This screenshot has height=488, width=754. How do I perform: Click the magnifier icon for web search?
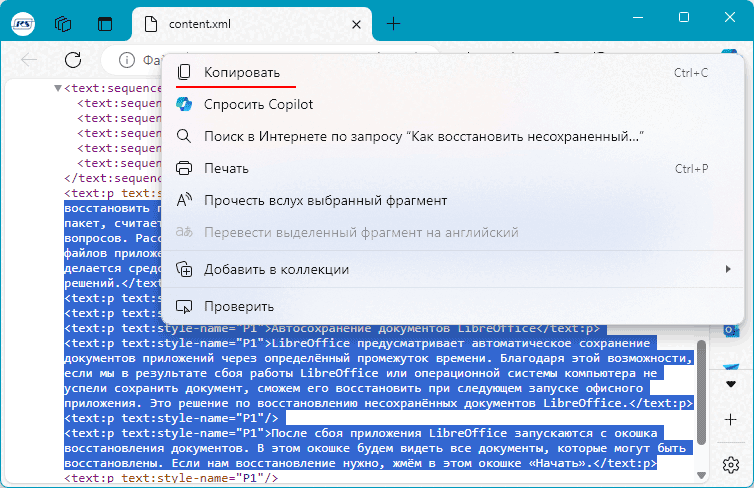coord(184,137)
